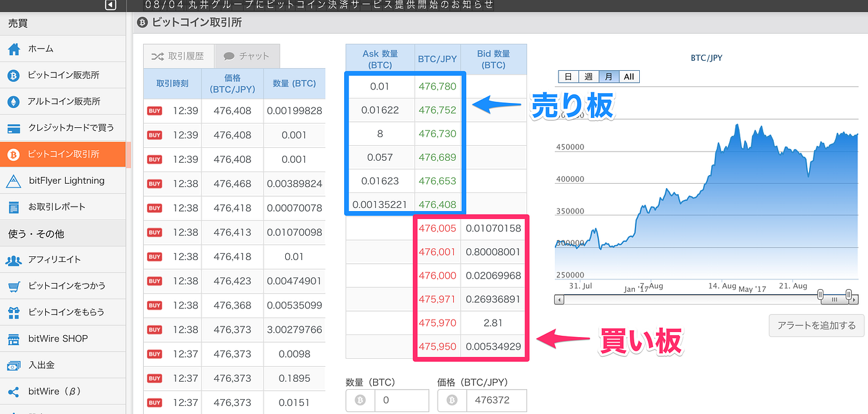The image size is (868, 414).
Task: Click the bitFlyer Lightning triangle icon
Action: (x=14, y=181)
